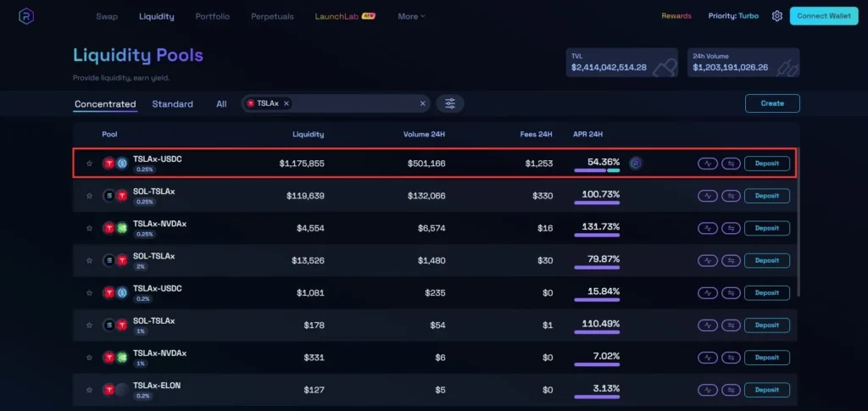Sort by the APR 24H column header

588,135
